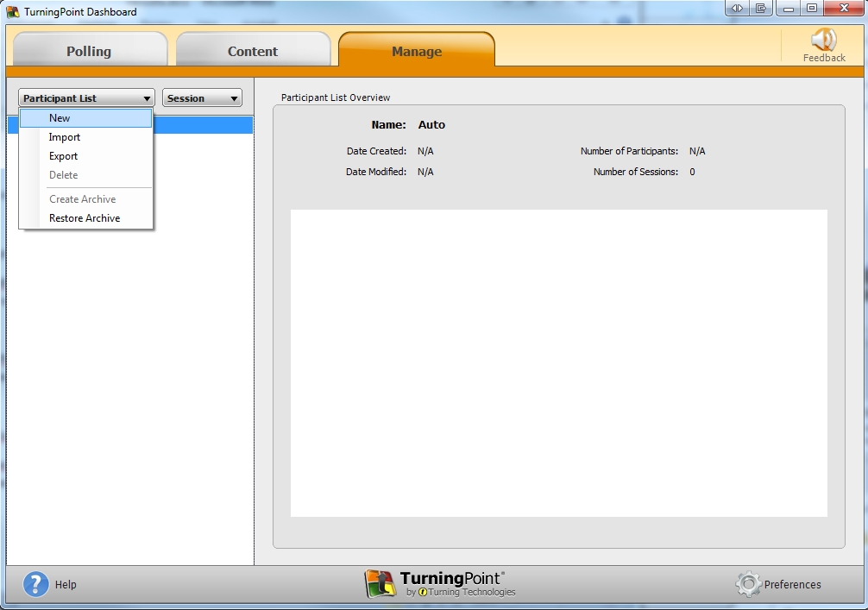Click the Feedback megaphone icon
The height and width of the screenshot is (610, 868).
pyautogui.click(x=824, y=40)
